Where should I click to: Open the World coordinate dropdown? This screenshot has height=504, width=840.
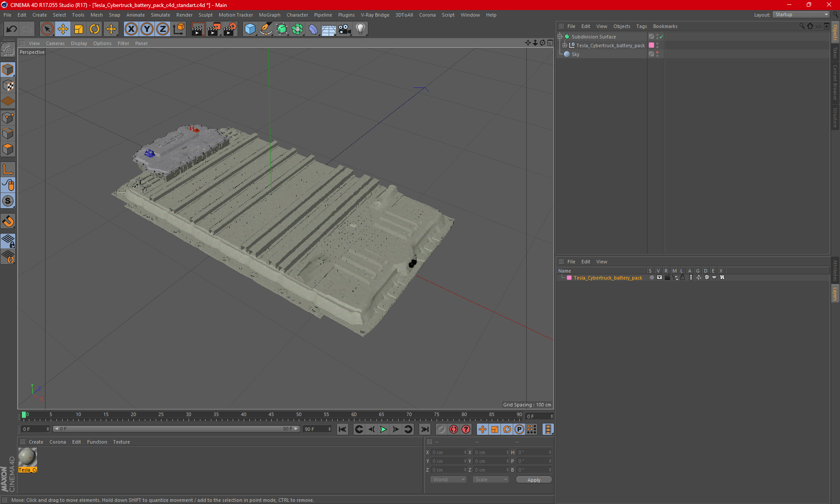pyautogui.click(x=448, y=479)
